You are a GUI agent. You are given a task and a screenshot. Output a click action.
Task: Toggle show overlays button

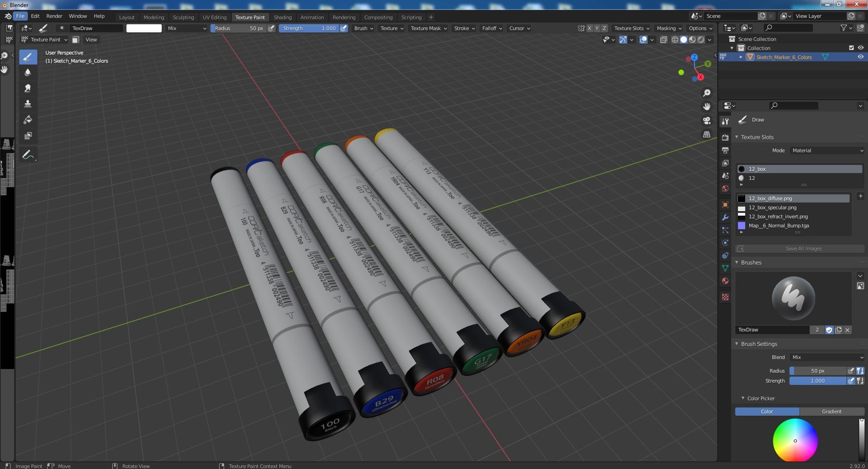tap(643, 40)
